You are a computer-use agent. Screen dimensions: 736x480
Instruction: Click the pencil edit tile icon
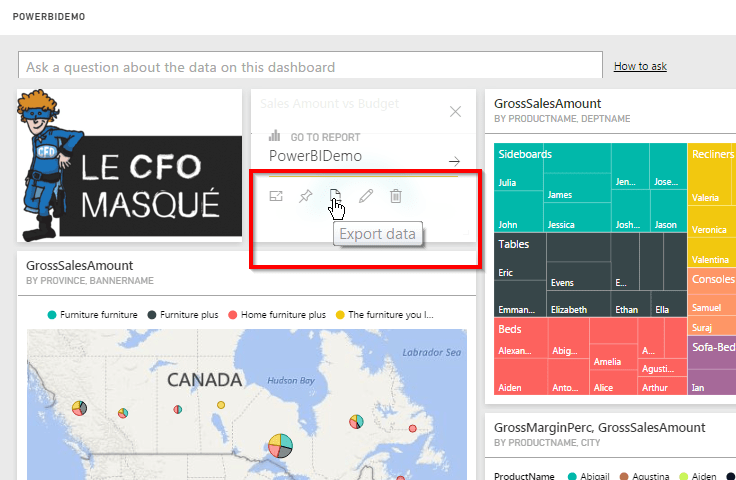366,197
